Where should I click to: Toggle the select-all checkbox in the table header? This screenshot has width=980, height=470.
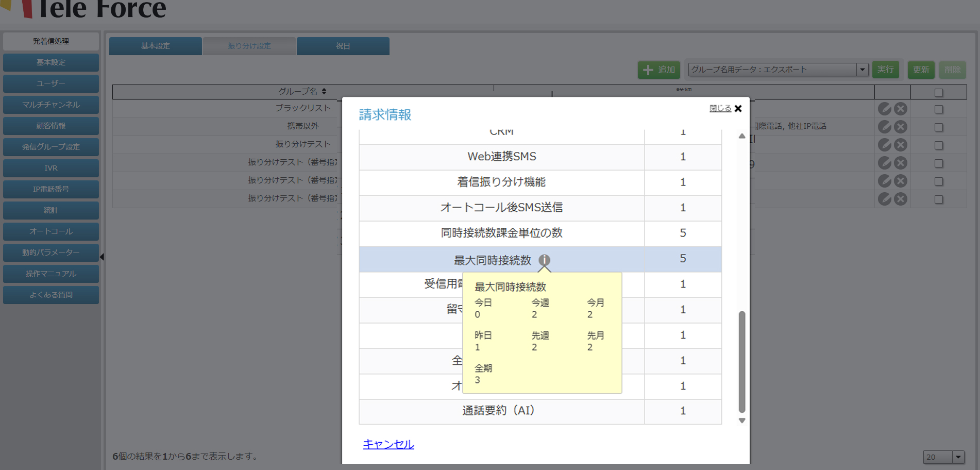pyautogui.click(x=938, y=93)
